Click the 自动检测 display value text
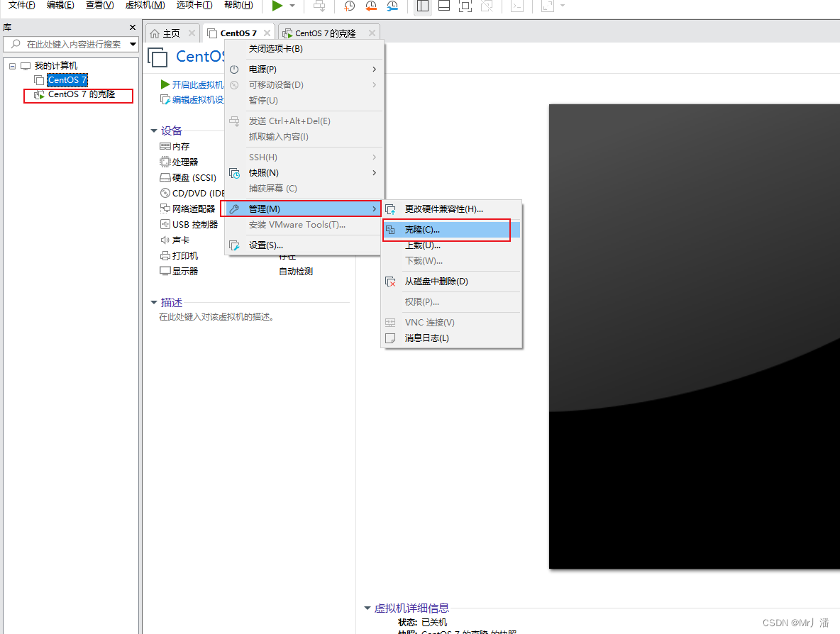The width and height of the screenshot is (840, 634). click(x=296, y=272)
